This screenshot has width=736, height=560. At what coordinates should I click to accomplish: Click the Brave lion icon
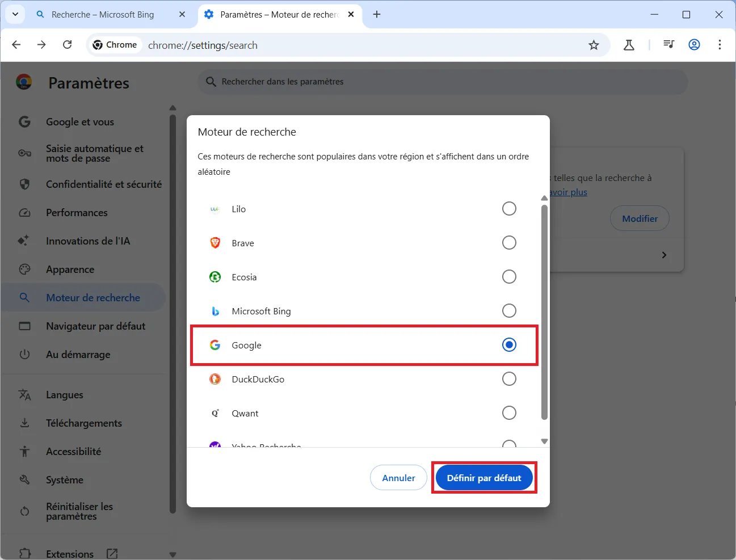(215, 243)
